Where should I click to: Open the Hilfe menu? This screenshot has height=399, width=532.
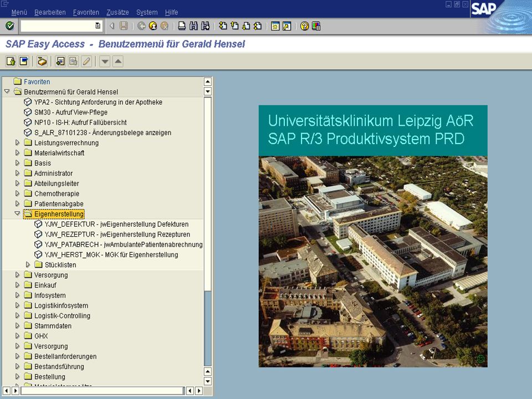[x=171, y=12]
